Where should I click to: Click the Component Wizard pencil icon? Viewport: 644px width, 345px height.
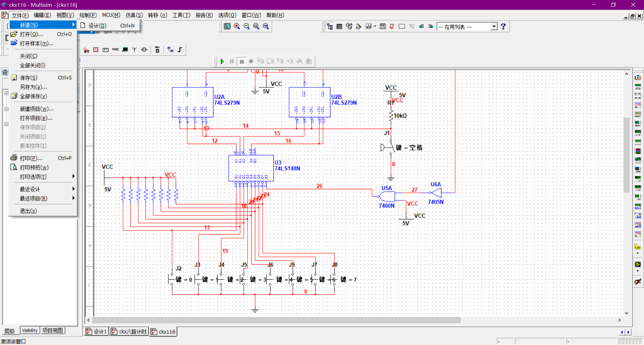point(359,26)
